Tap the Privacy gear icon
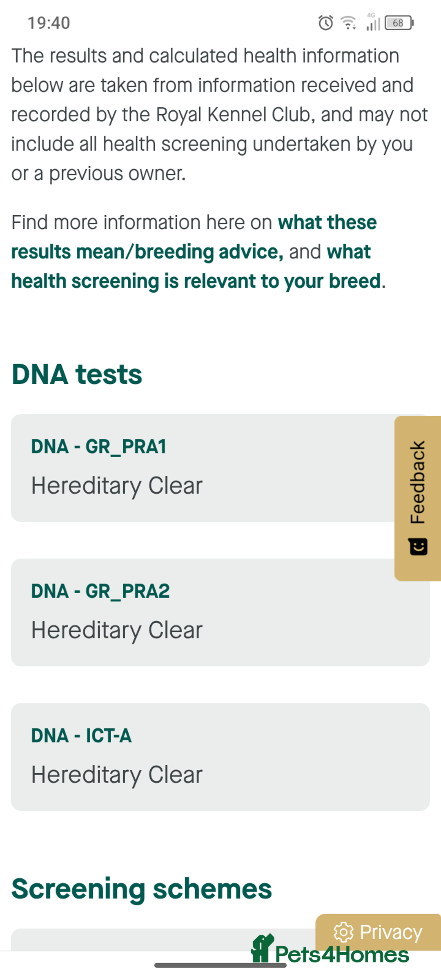The width and height of the screenshot is (441, 980). [343, 932]
